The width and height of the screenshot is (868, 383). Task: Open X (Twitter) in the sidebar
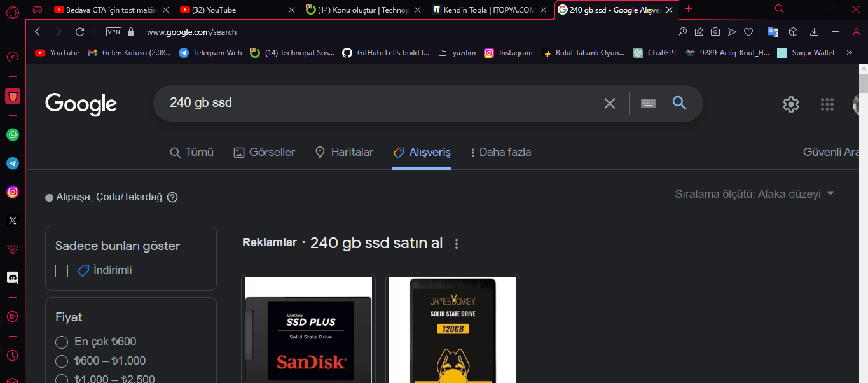pyautogui.click(x=13, y=221)
